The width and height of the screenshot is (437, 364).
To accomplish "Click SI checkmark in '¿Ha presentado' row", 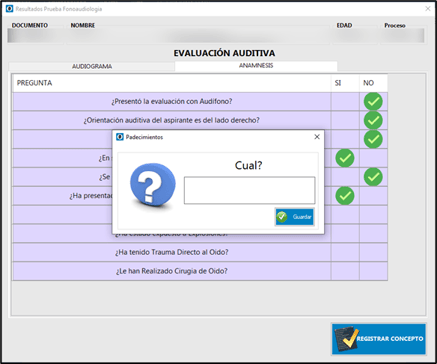I will 345,196.
